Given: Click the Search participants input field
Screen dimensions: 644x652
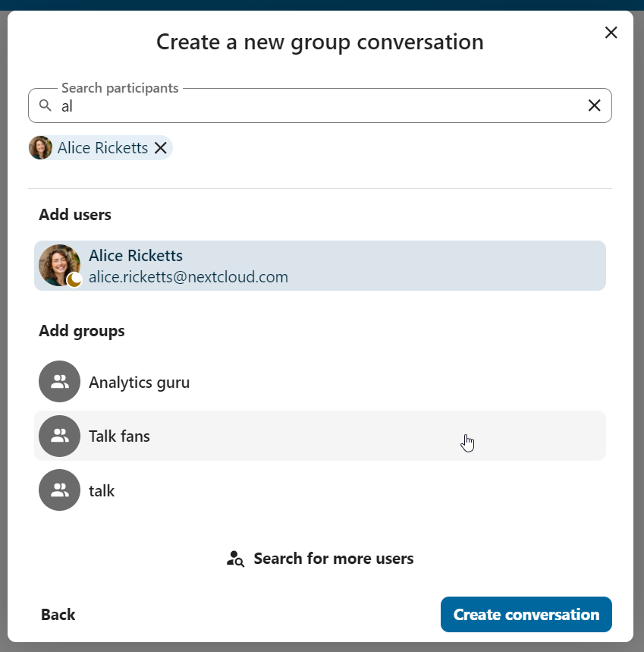Looking at the screenshot, I should pos(319,106).
